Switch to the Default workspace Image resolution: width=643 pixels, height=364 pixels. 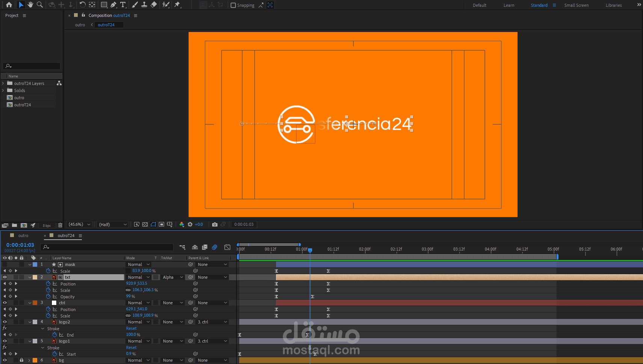pyautogui.click(x=480, y=5)
